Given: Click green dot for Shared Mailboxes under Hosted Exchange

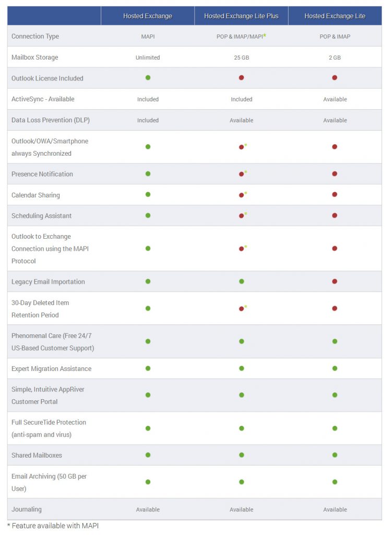Looking at the screenshot, I should click(148, 455).
